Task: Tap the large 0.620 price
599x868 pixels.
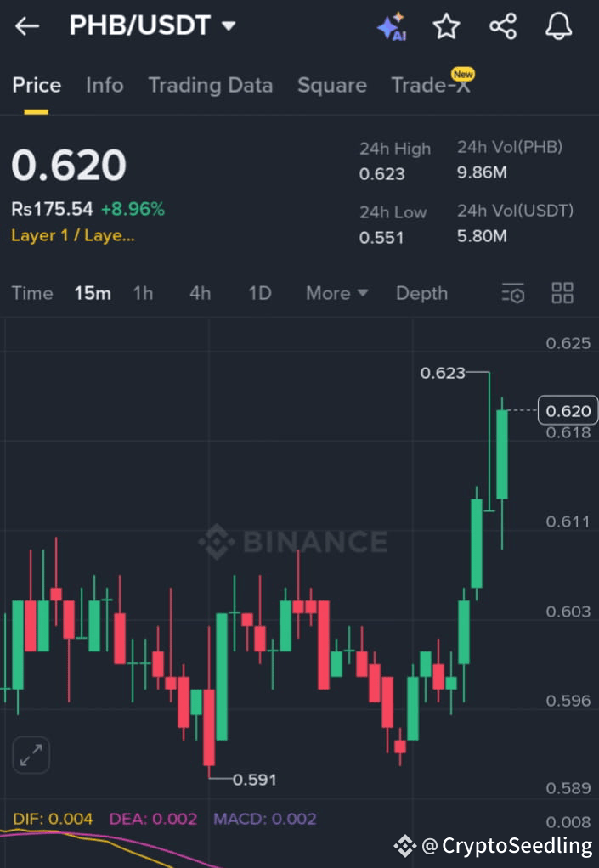Action: click(69, 165)
